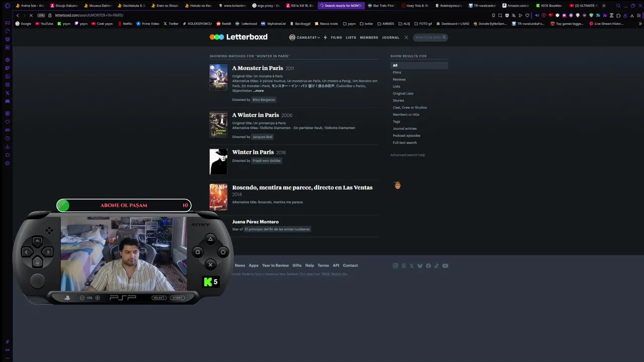This screenshot has height=362, width=644.
Task: Open Discord in the browser sidebar
Action: 7,101
